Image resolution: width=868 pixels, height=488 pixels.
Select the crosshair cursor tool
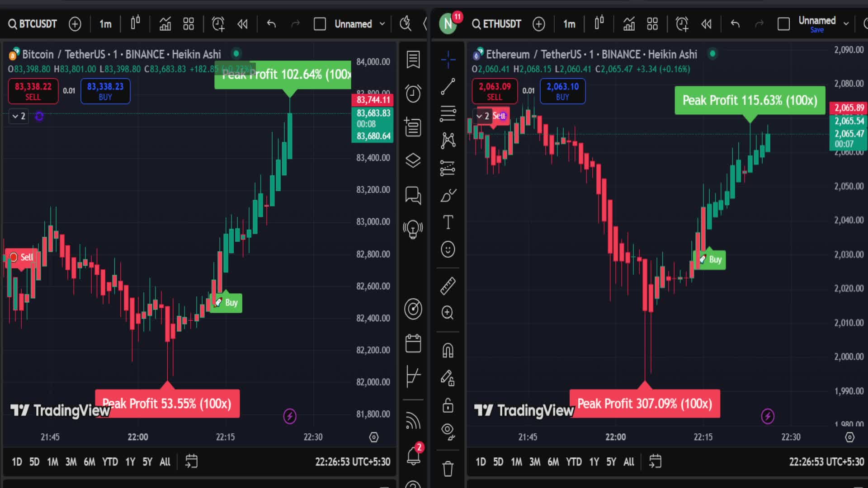(x=448, y=59)
